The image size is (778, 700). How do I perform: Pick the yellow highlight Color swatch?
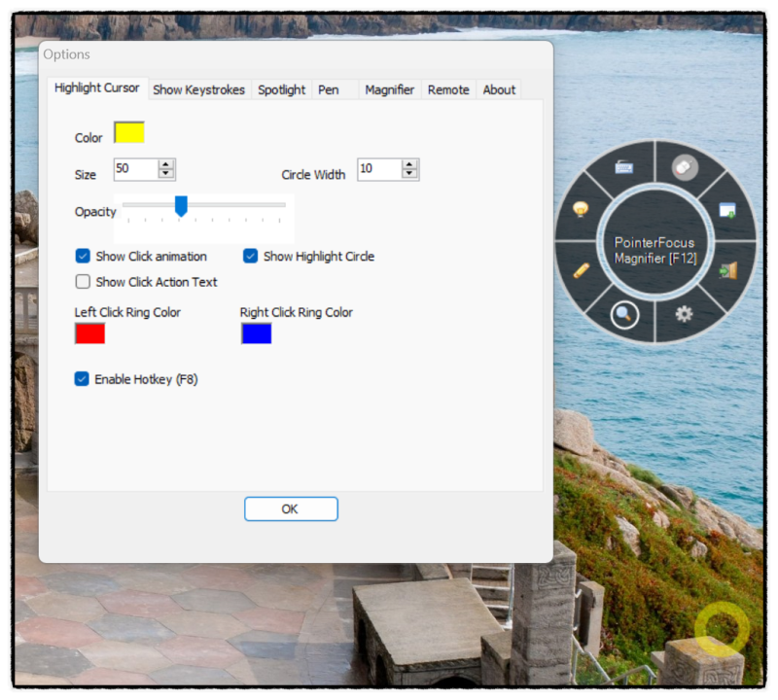[129, 132]
